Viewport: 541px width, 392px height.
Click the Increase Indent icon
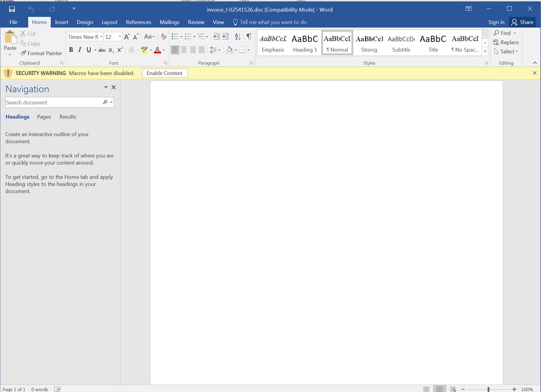[226, 36]
